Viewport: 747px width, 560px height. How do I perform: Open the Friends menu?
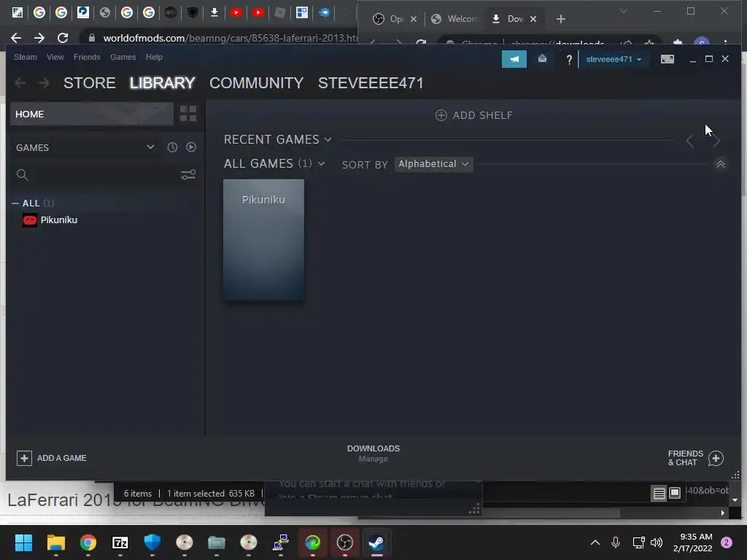[x=87, y=57]
